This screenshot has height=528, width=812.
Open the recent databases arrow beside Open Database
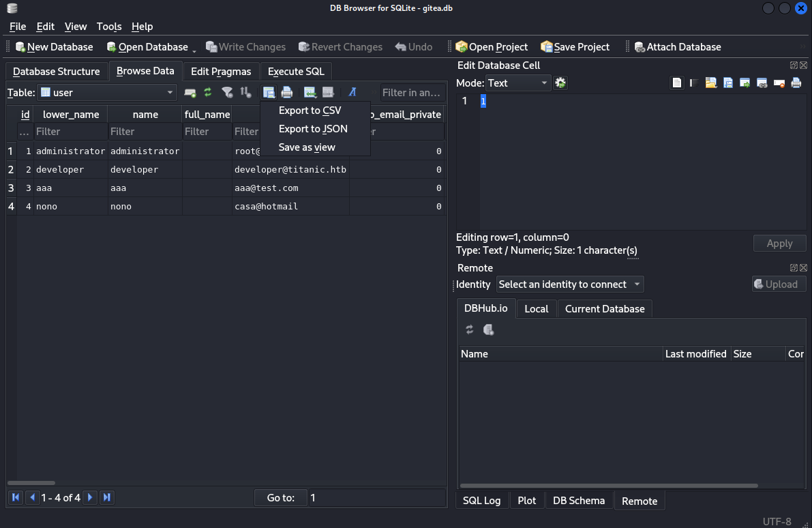[194, 50]
